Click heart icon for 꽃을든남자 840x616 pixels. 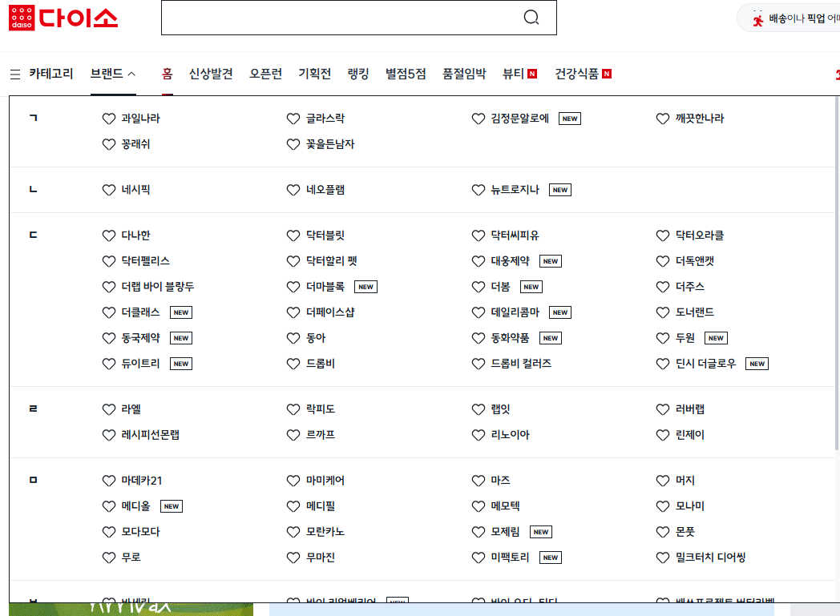(293, 144)
